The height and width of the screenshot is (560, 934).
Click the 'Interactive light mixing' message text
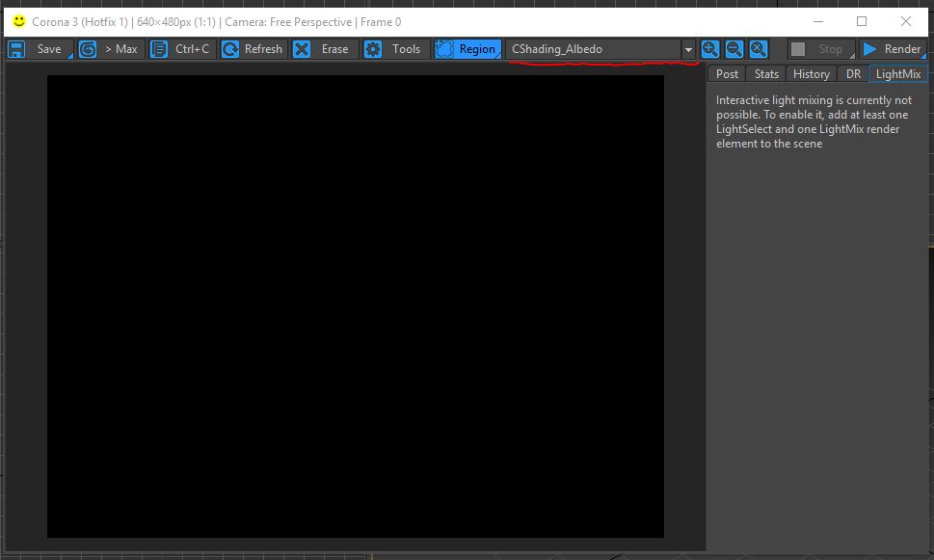814,121
